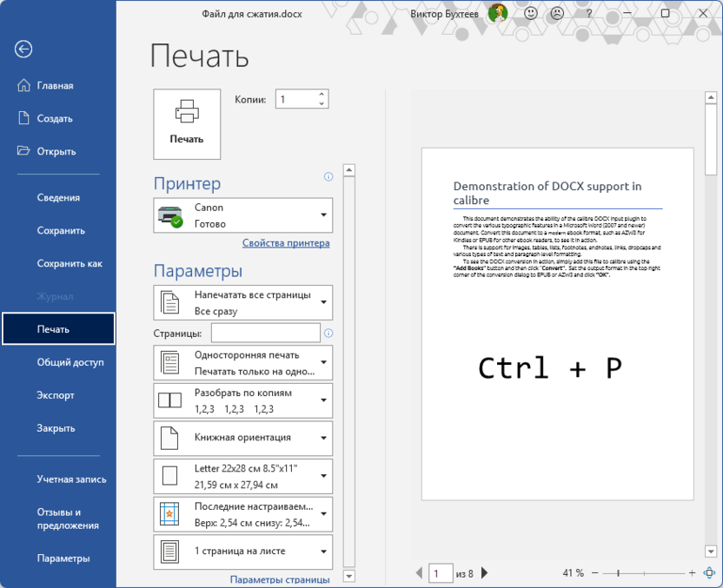723x588 pixels.
Task: Select the Letter paper size option
Action: 243,476
